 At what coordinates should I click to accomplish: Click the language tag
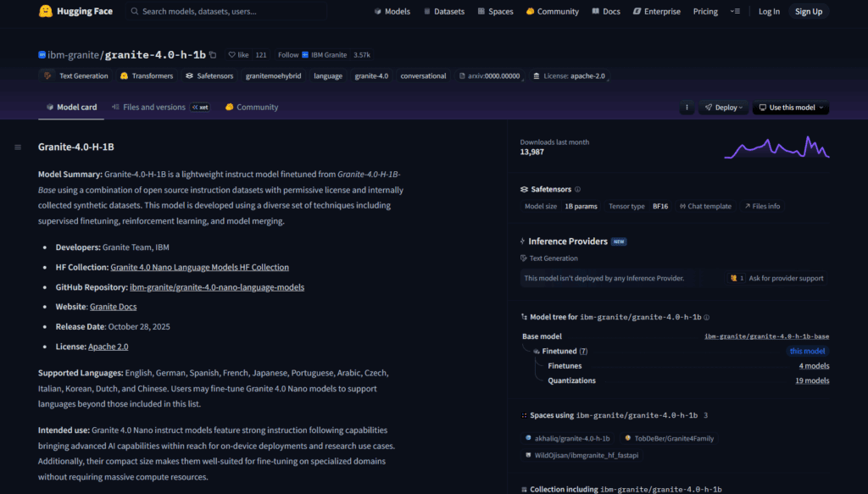328,75
